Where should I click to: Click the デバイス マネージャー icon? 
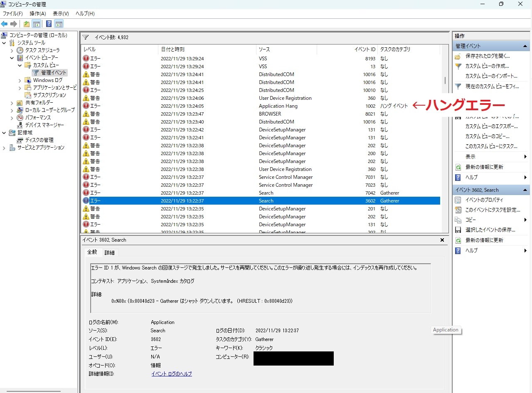(x=20, y=125)
